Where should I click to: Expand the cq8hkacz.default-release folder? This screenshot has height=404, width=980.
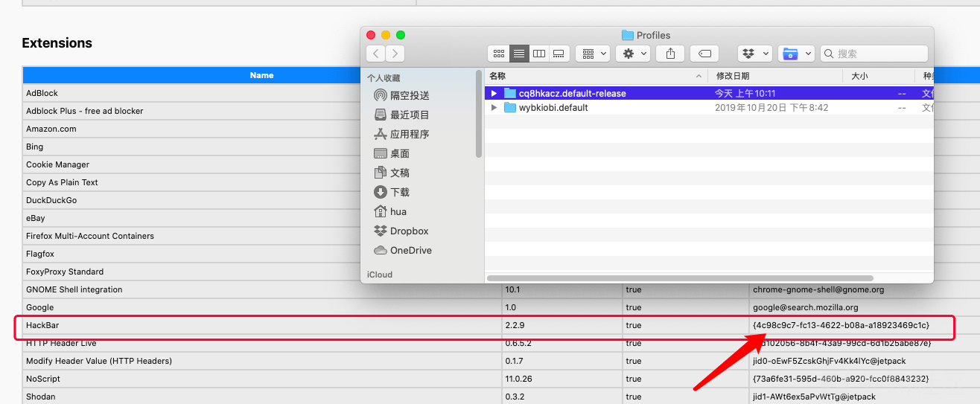(x=493, y=93)
